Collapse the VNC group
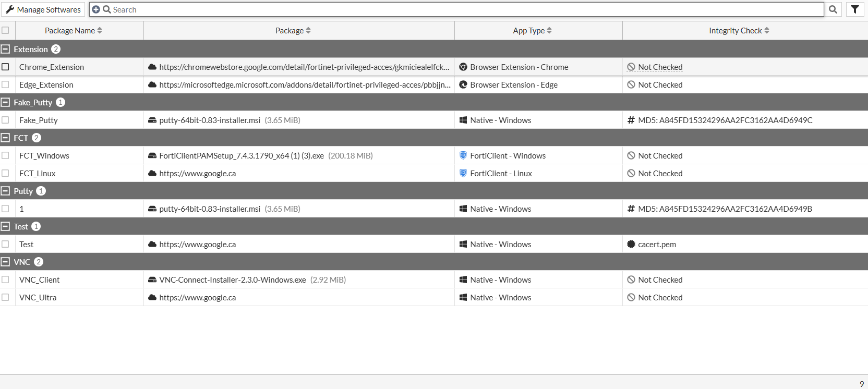The image size is (868, 389). 5,262
